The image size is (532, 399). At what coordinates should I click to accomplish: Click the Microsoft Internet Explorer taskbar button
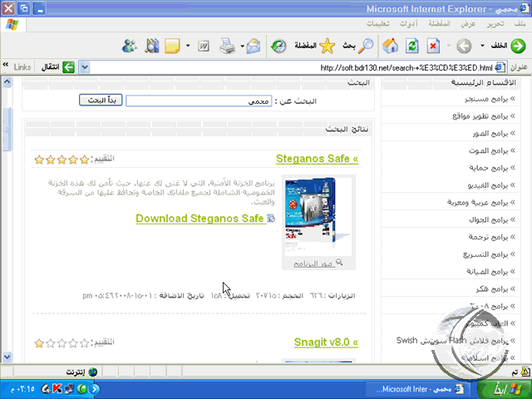[x=418, y=389]
